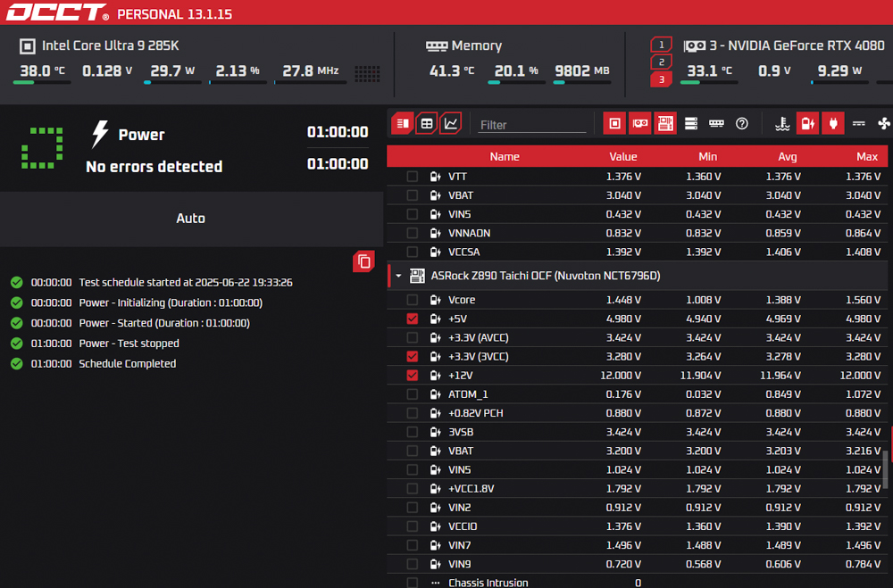Image resolution: width=893 pixels, height=588 pixels.
Task: Select the 'Power - Test stopped' log entry
Action: pyautogui.click(x=129, y=344)
